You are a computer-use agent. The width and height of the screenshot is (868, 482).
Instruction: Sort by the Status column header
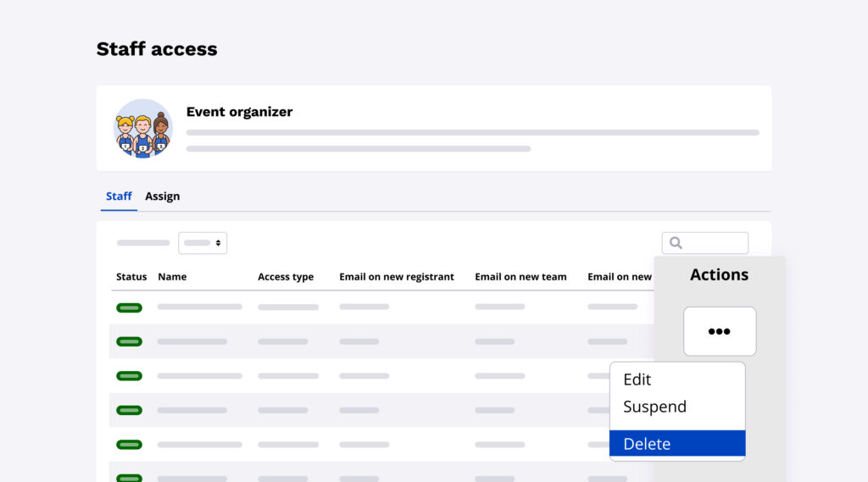131,277
